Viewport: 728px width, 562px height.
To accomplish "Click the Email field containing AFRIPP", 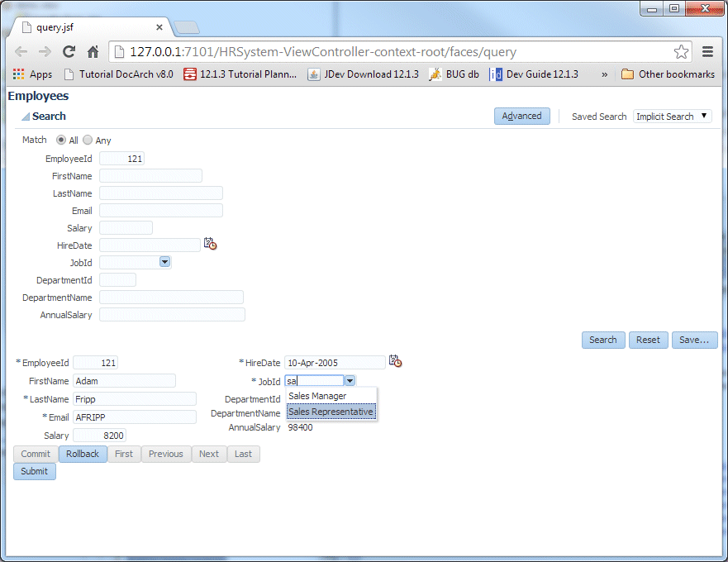I will coord(135,417).
